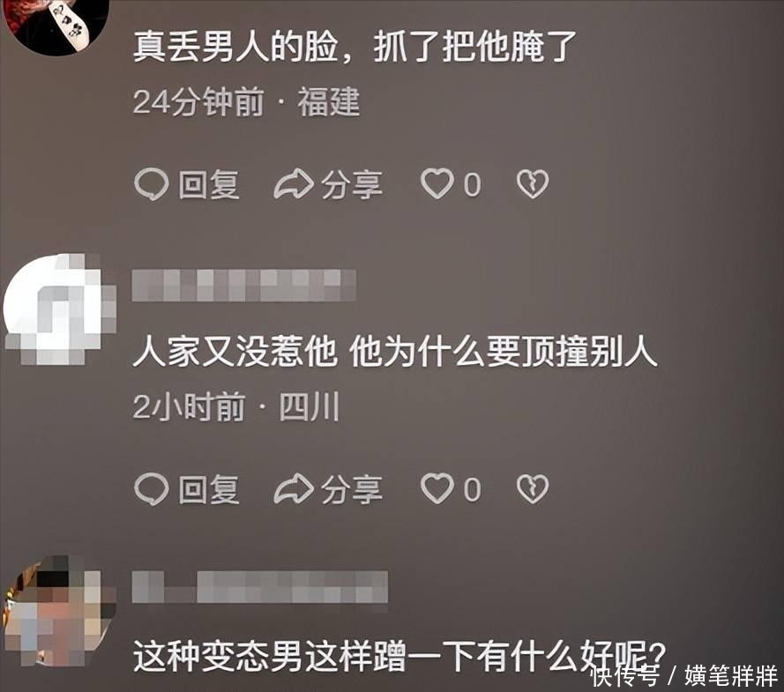Open top commenter's dark avatar

point(56,25)
